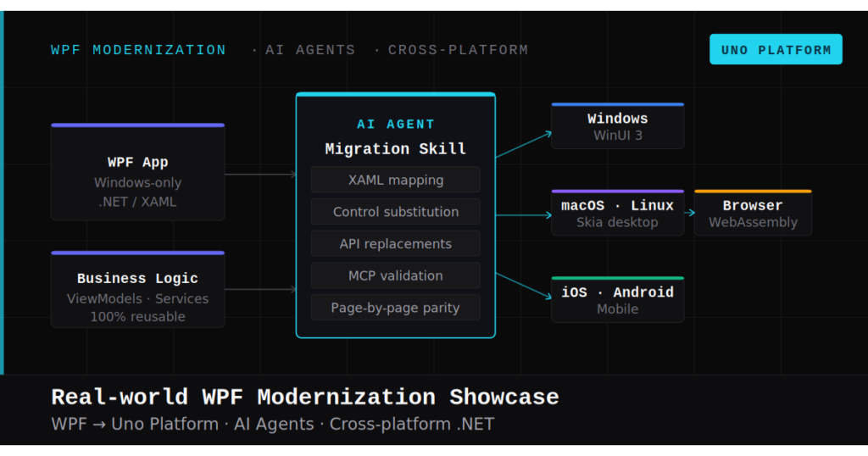
Task: Click the 'ViewModels · Services' text
Action: tap(138, 299)
